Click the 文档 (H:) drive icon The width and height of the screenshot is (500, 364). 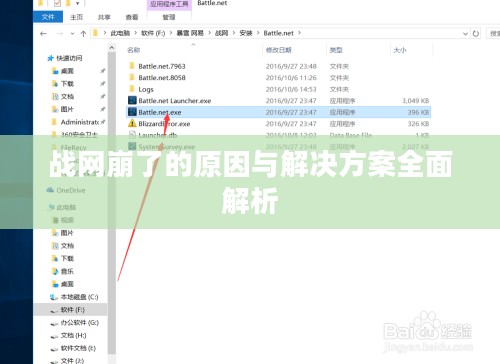(x=54, y=336)
